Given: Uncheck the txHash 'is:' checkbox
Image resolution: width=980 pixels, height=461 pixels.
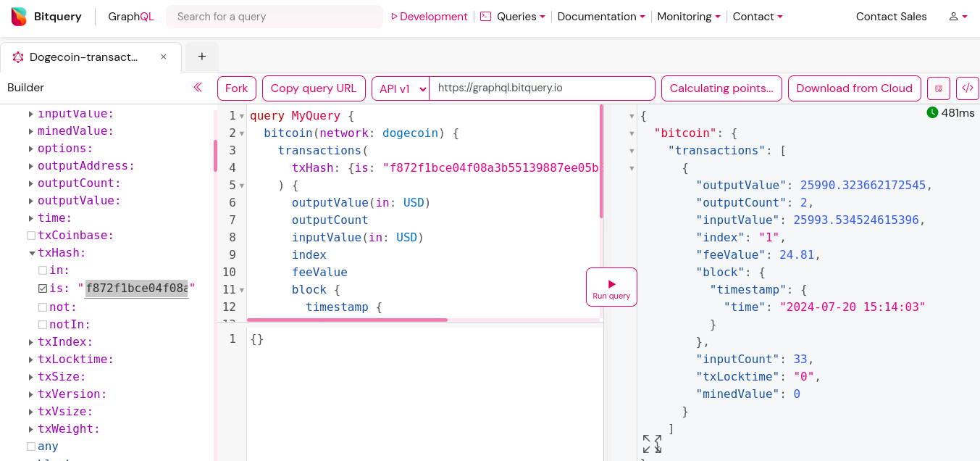Looking at the screenshot, I should (x=43, y=288).
